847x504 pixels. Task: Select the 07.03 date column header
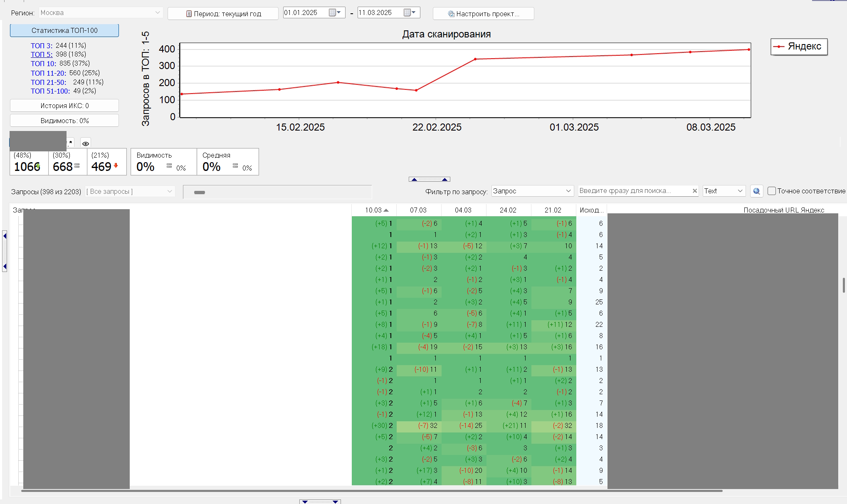pyautogui.click(x=419, y=210)
